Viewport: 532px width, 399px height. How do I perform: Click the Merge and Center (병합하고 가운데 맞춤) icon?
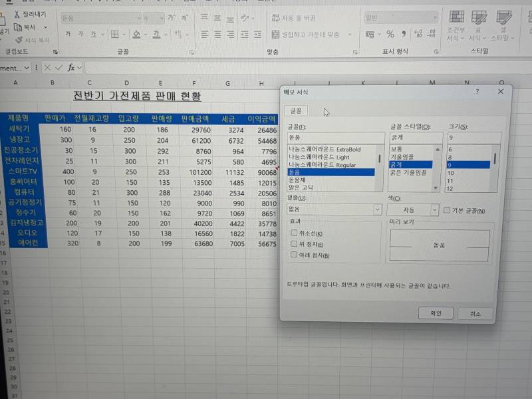pos(275,34)
